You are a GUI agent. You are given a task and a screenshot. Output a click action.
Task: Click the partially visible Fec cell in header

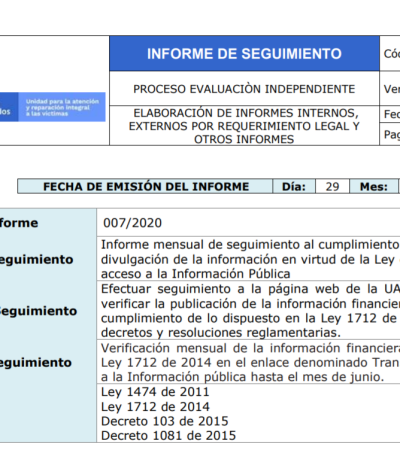[x=390, y=114]
